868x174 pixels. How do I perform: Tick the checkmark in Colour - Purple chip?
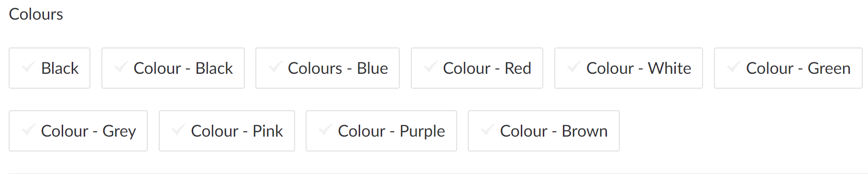325,130
